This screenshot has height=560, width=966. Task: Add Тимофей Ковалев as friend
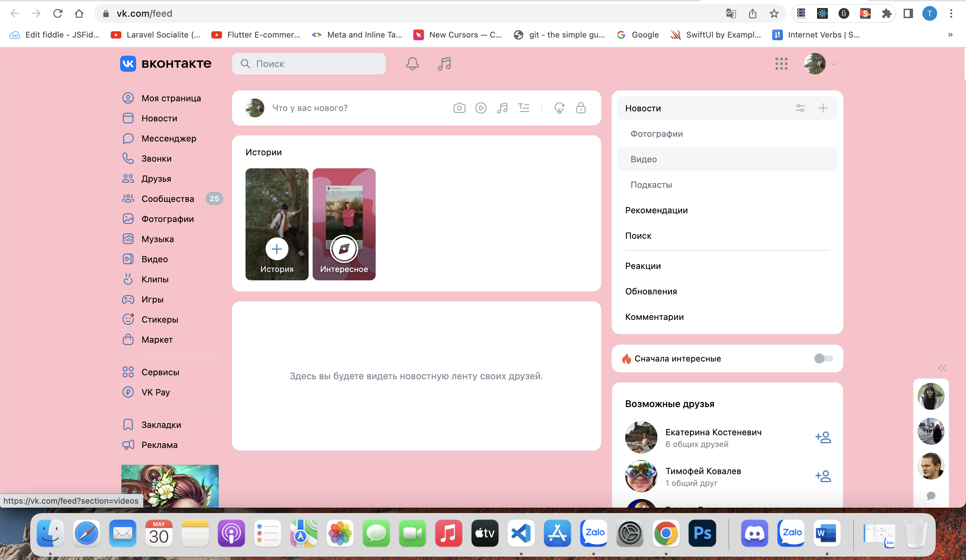(823, 476)
